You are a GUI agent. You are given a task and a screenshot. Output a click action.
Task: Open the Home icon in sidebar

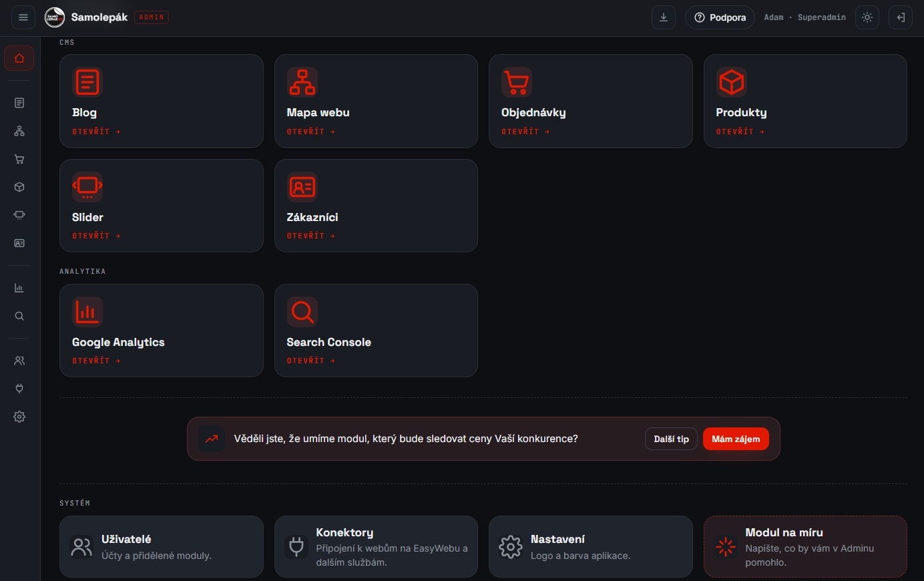pyautogui.click(x=19, y=58)
